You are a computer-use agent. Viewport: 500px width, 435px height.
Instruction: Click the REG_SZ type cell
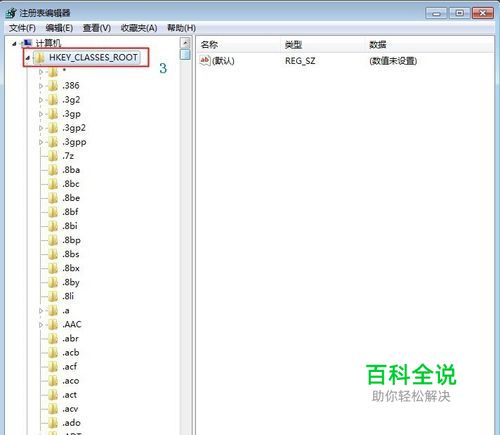300,61
